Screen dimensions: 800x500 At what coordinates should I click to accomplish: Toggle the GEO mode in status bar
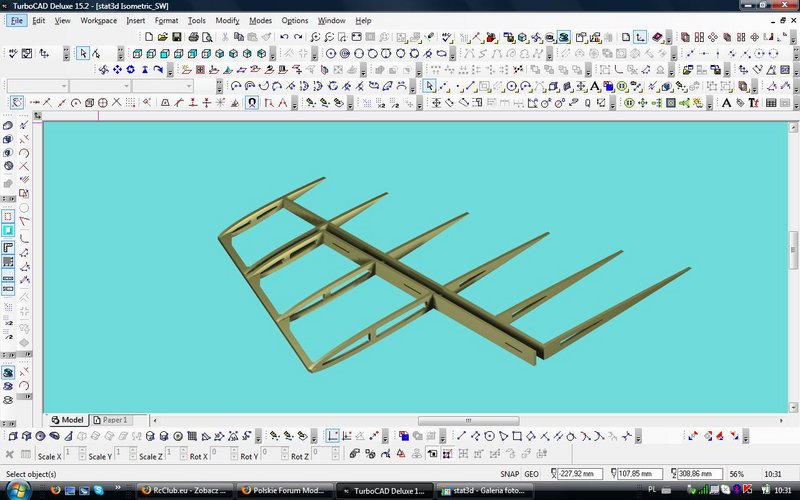(531, 474)
